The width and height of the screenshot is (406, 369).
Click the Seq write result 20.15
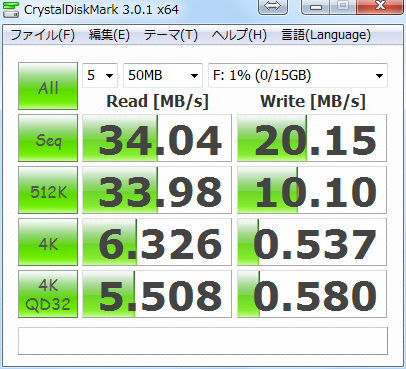click(312, 138)
